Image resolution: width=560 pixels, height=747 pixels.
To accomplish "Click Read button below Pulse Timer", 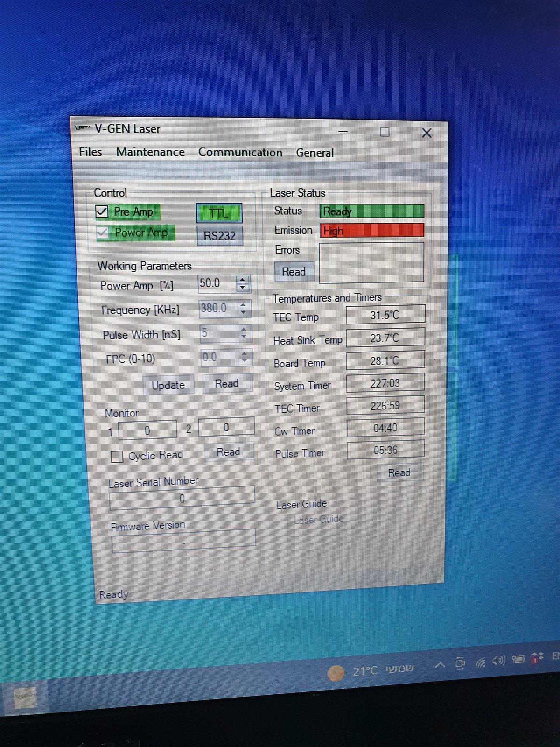I will click(399, 472).
